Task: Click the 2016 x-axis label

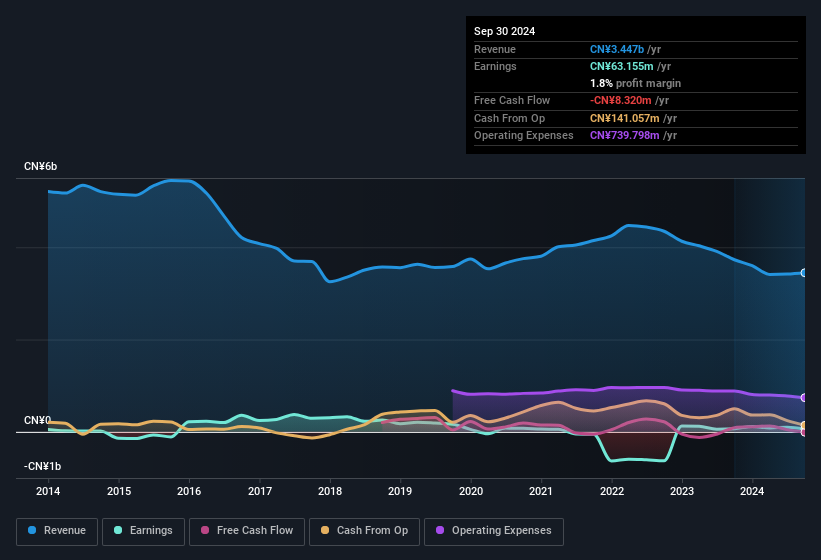Action: point(189,491)
